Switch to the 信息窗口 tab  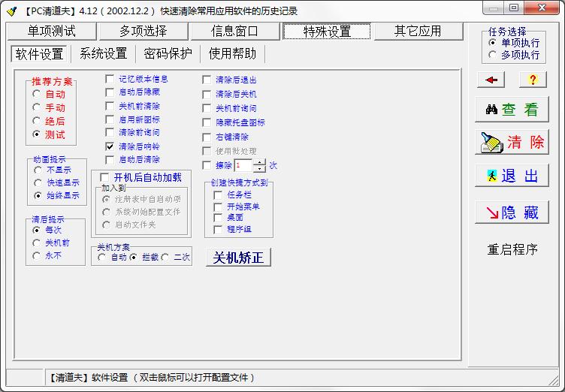[234, 32]
